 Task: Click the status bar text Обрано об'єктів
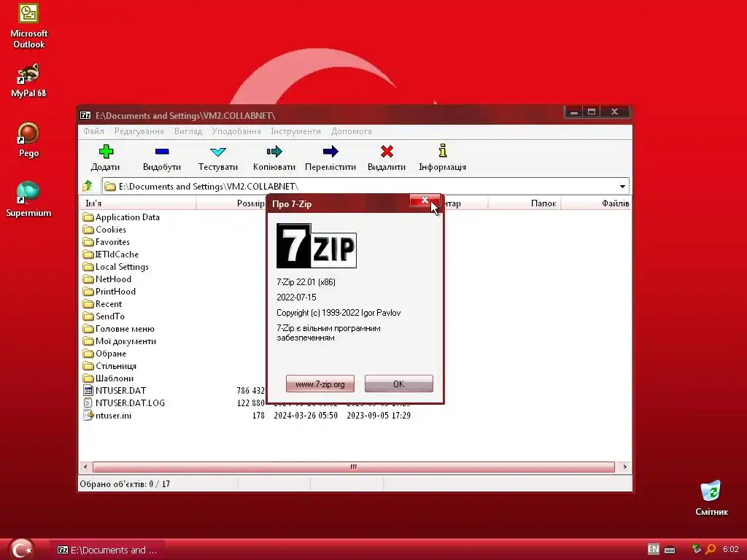pyautogui.click(x=125, y=484)
